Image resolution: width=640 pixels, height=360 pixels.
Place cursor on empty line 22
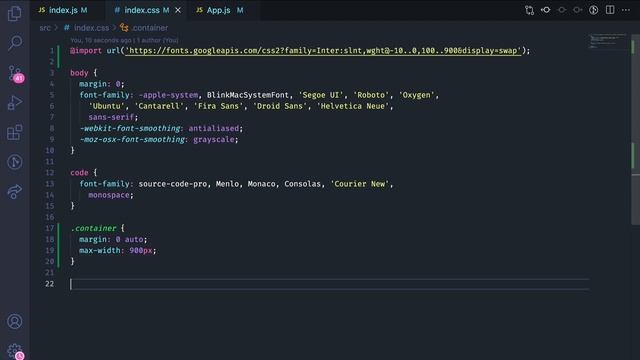click(x=329, y=284)
